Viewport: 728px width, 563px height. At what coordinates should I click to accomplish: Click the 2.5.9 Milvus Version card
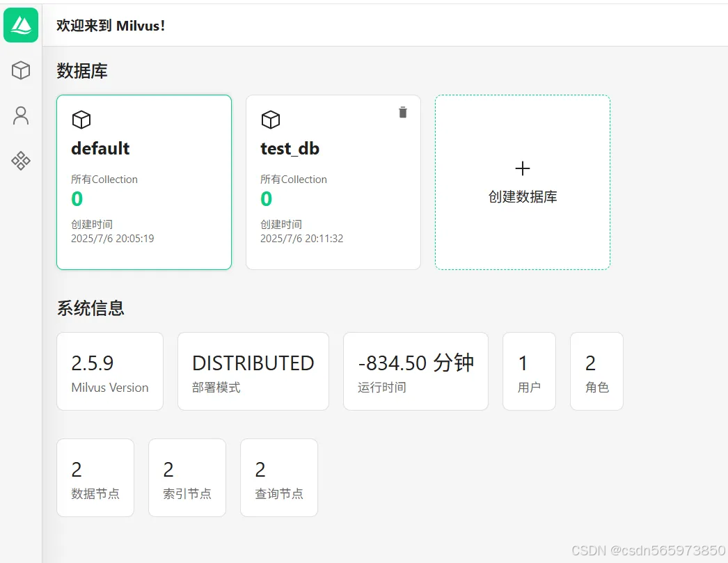pos(110,372)
